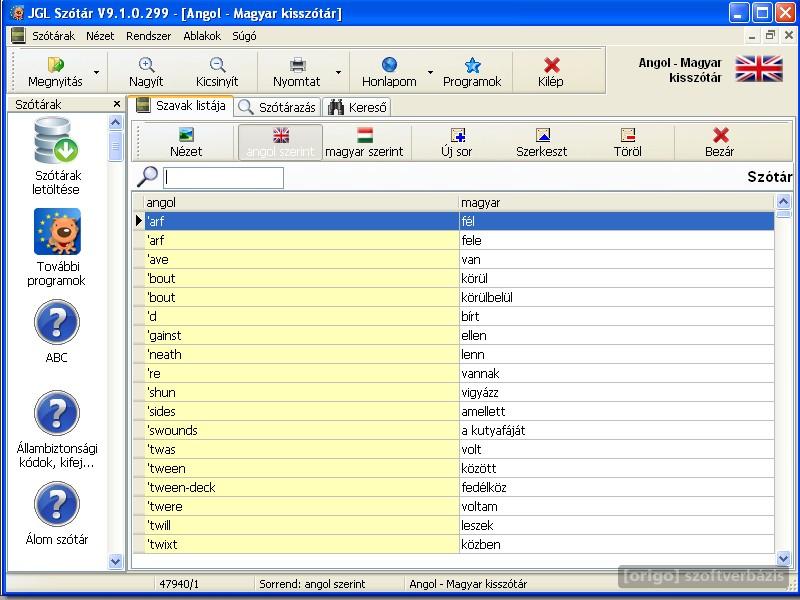Switch to the Szótárazás tab
800x600 pixels.
278,107
